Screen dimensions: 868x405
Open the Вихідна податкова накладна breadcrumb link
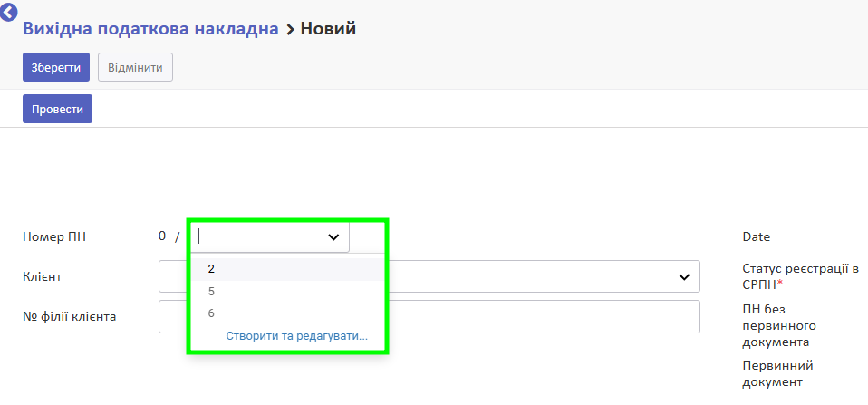pos(150,29)
